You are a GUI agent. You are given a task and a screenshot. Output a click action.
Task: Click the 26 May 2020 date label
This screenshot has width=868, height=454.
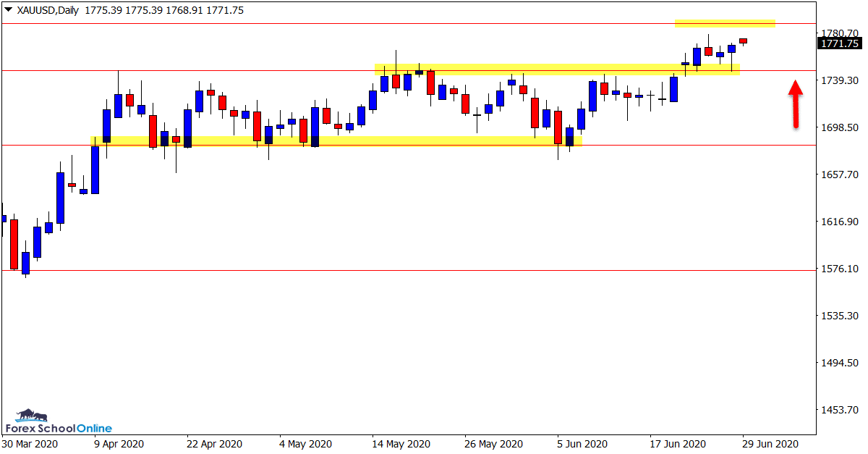(x=493, y=444)
